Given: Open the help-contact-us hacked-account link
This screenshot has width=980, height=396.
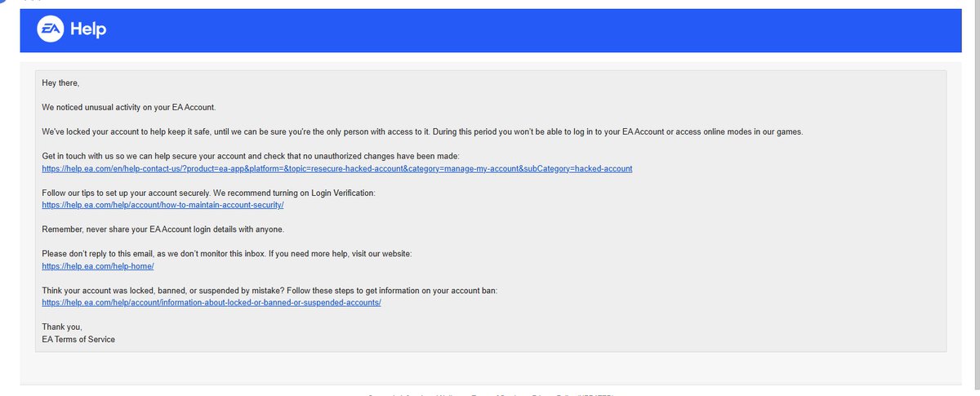Looking at the screenshot, I should [337, 168].
